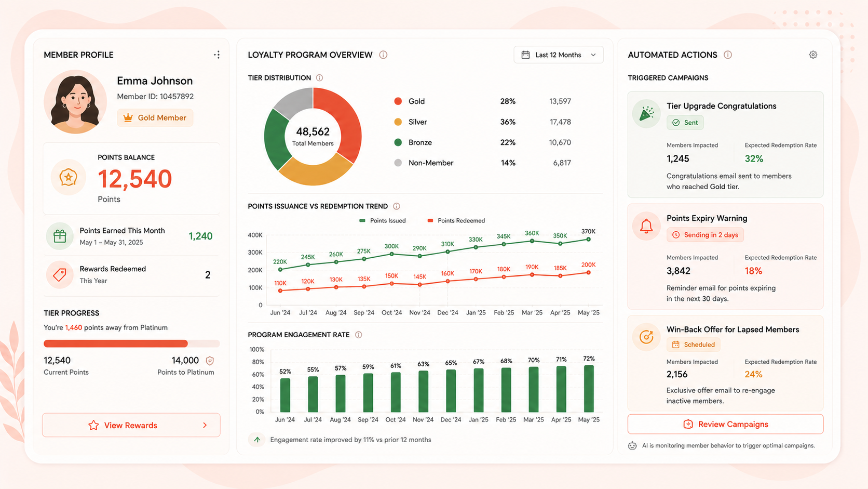The width and height of the screenshot is (868, 489).
Task: Click the 1,240 points earned value
Action: pos(200,236)
